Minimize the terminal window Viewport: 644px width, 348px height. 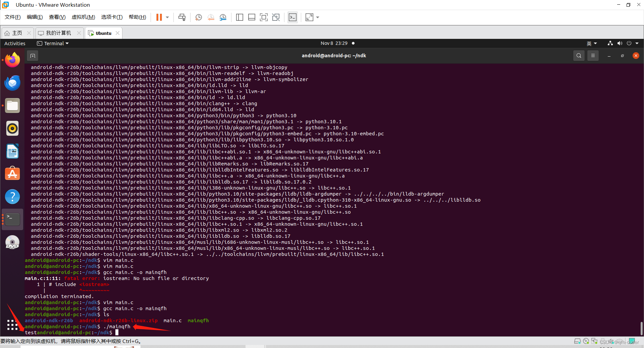pos(609,56)
